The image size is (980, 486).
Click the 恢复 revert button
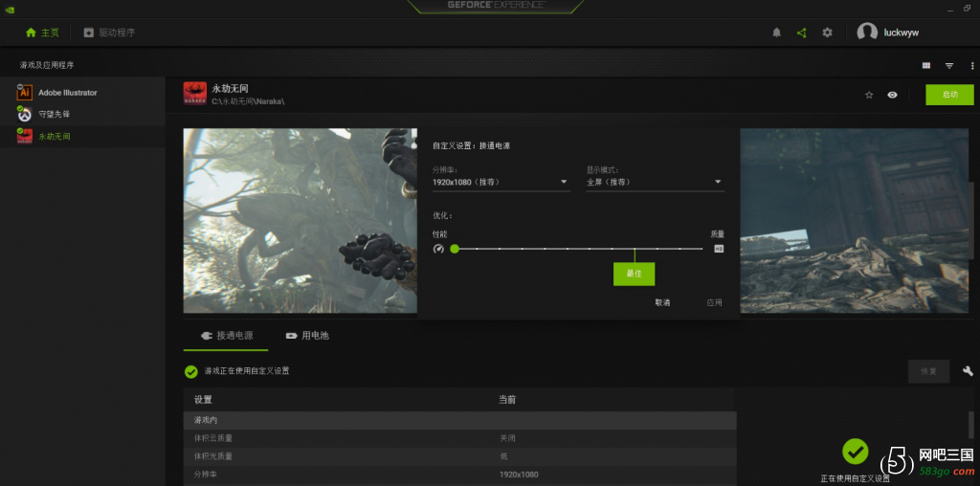(x=928, y=371)
